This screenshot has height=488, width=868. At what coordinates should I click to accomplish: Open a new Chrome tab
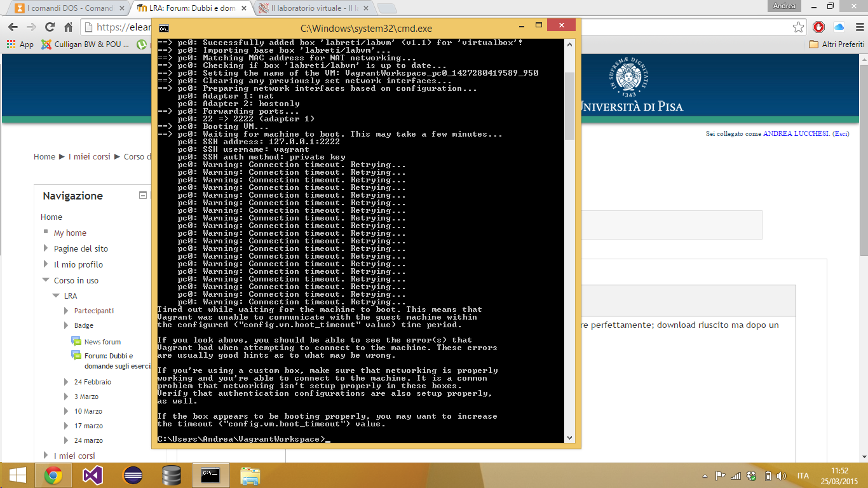click(387, 8)
